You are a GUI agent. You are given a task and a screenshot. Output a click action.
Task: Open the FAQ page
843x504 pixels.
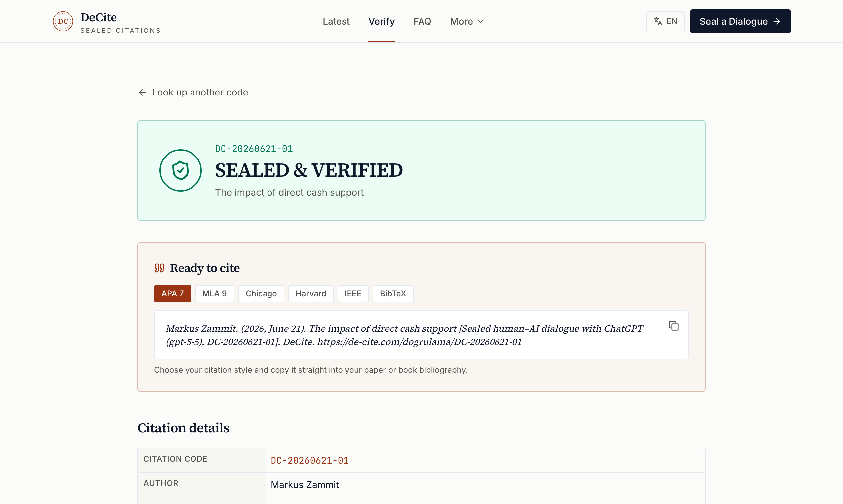click(x=422, y=22)
